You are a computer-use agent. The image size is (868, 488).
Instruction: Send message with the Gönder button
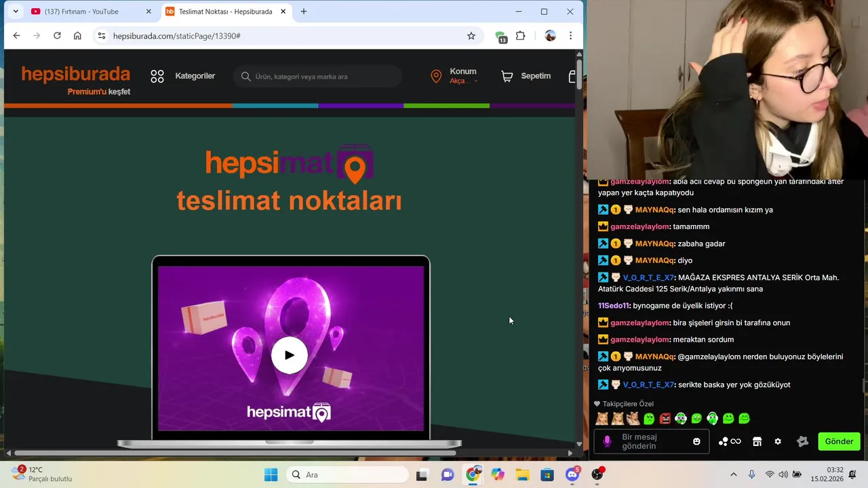839,442
